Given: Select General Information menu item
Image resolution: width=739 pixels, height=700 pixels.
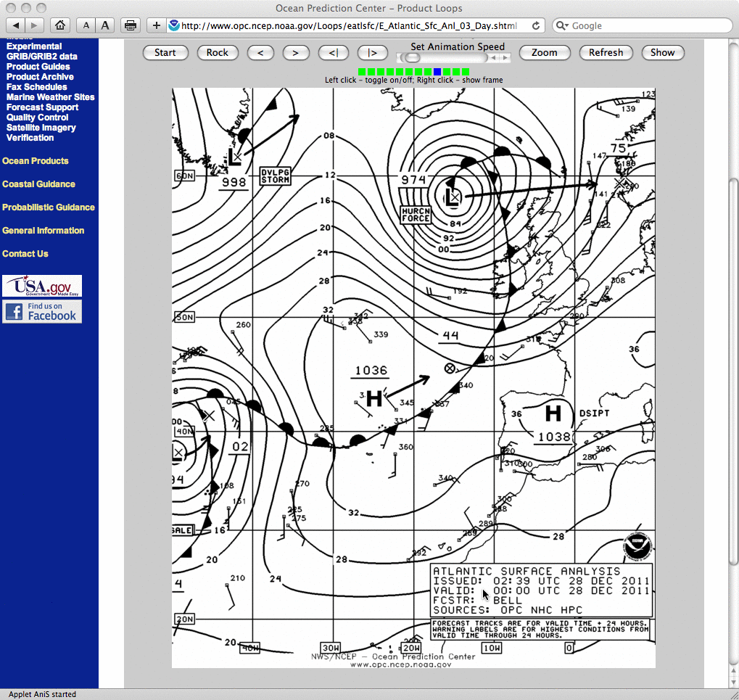Looking at the screenshot, I should [x=44, y=231].
